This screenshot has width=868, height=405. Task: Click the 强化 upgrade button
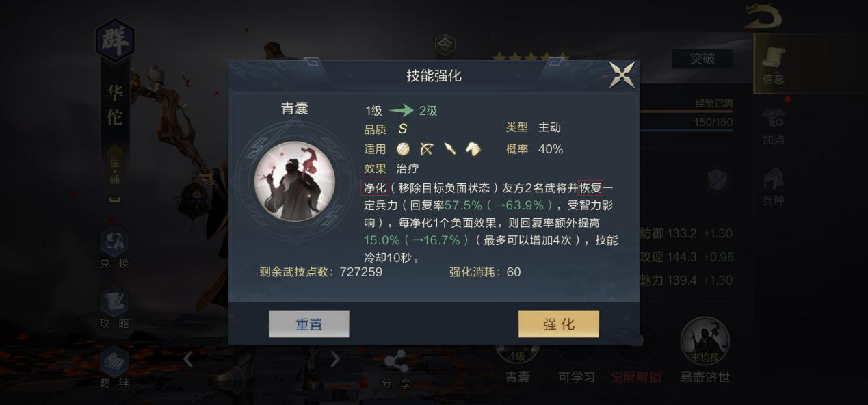[558, 324]
